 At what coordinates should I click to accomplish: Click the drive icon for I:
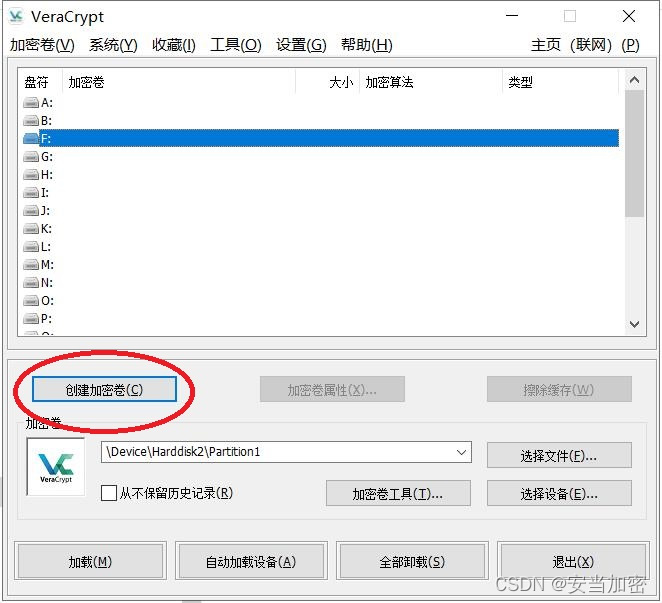31,193
